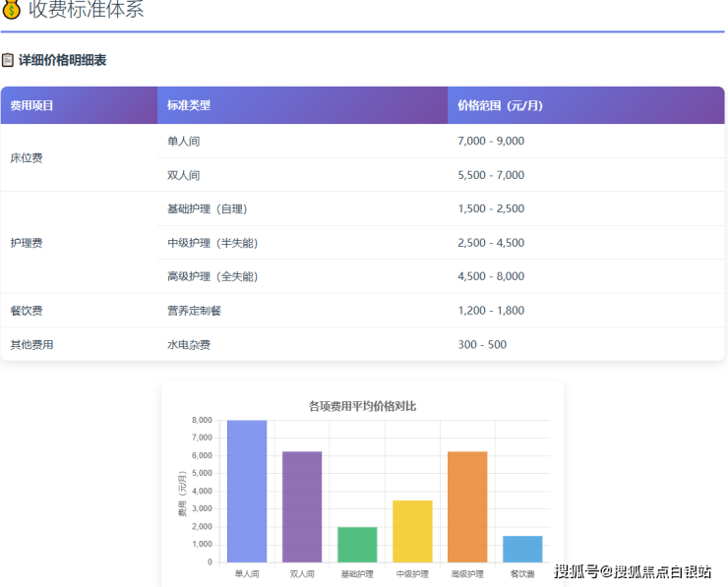Click the 费用项目 column header
The image size is (728, 587).
[31, 105]
